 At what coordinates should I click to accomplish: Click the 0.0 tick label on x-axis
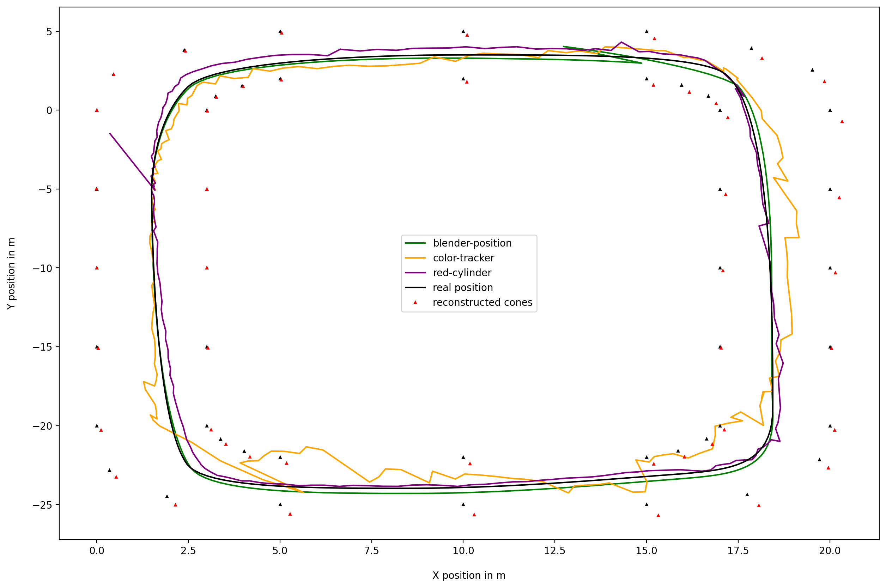97,551
